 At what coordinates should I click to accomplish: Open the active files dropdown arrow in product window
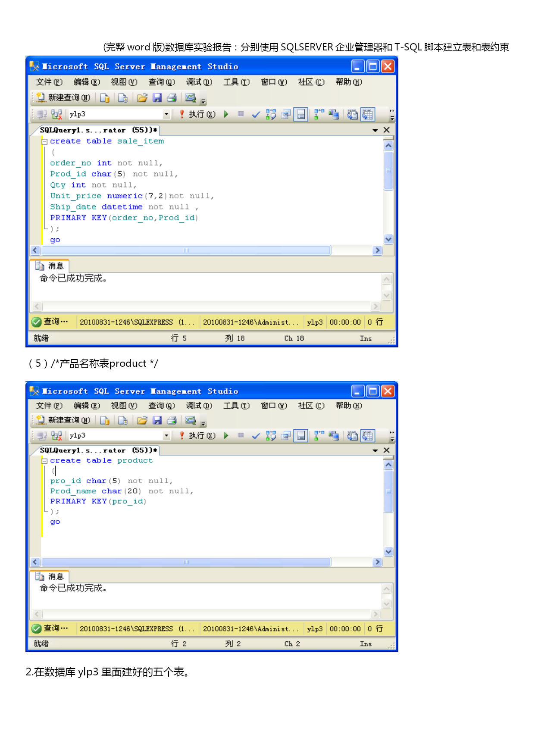375,450
